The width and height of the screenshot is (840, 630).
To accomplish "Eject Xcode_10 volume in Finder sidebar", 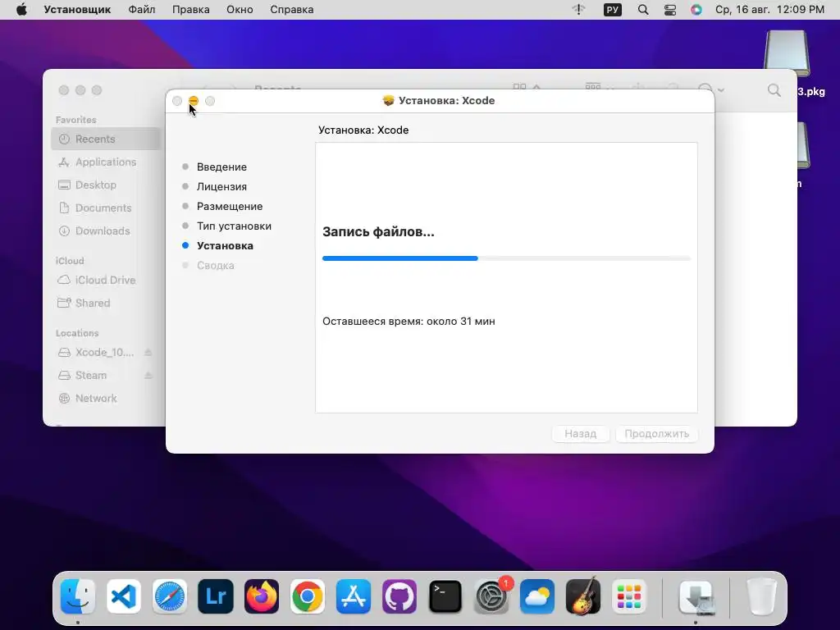I will click(x=148, y=353).
